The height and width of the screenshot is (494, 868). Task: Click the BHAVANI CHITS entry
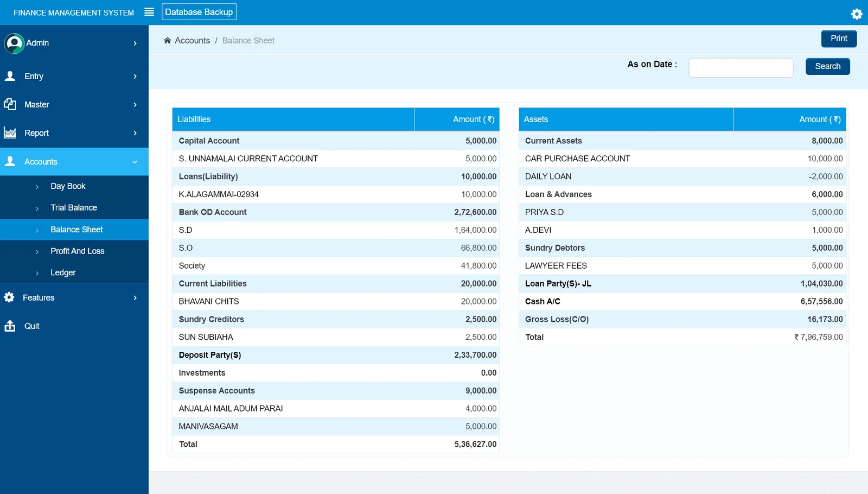click(x=209, y=301)
